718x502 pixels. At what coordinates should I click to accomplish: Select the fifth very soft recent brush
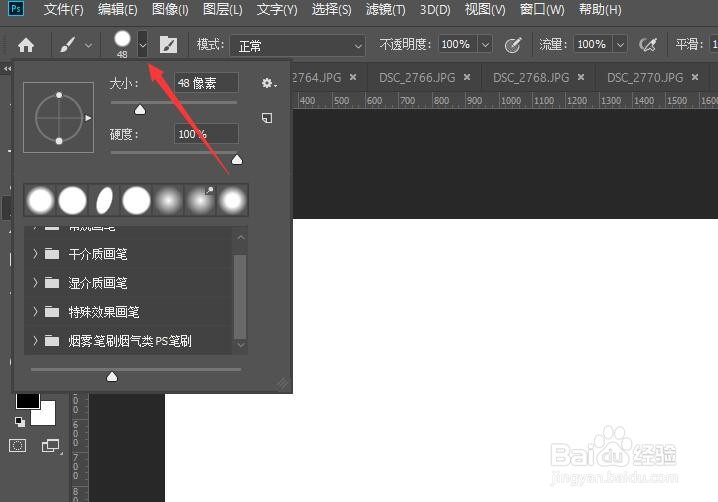click(x=169, y=200)
